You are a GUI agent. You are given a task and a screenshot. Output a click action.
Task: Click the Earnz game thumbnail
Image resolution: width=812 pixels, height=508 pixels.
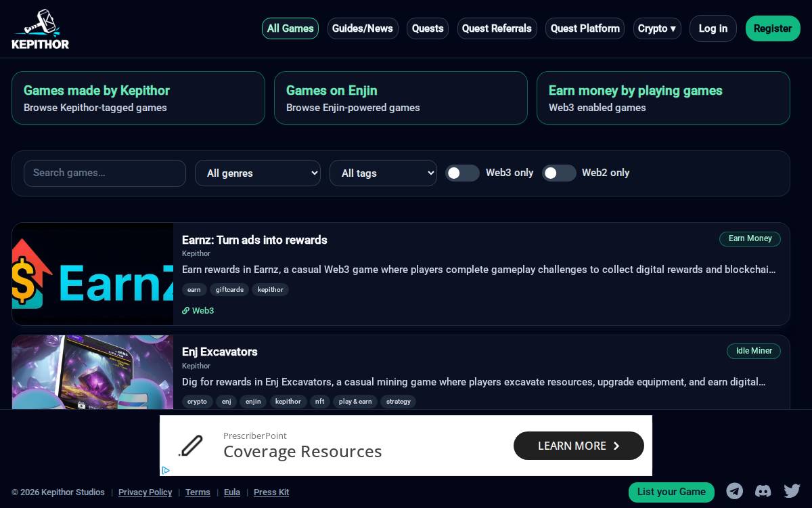point(93,274)
